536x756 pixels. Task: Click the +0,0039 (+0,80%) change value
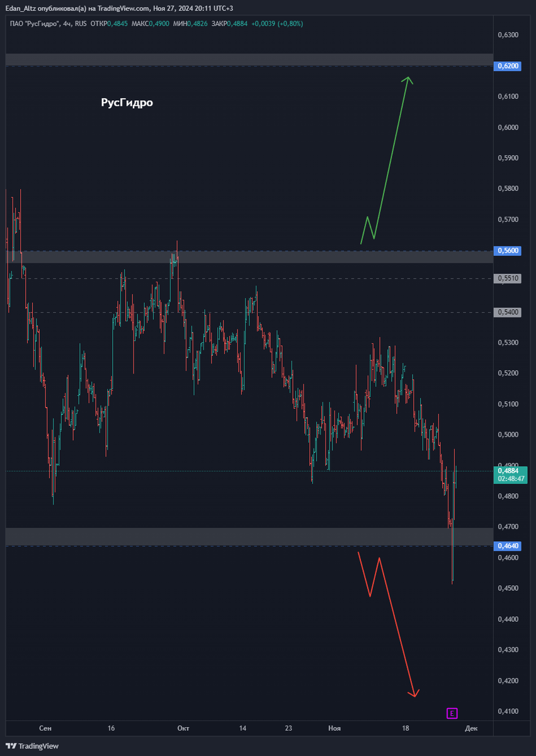pos(277,23)
